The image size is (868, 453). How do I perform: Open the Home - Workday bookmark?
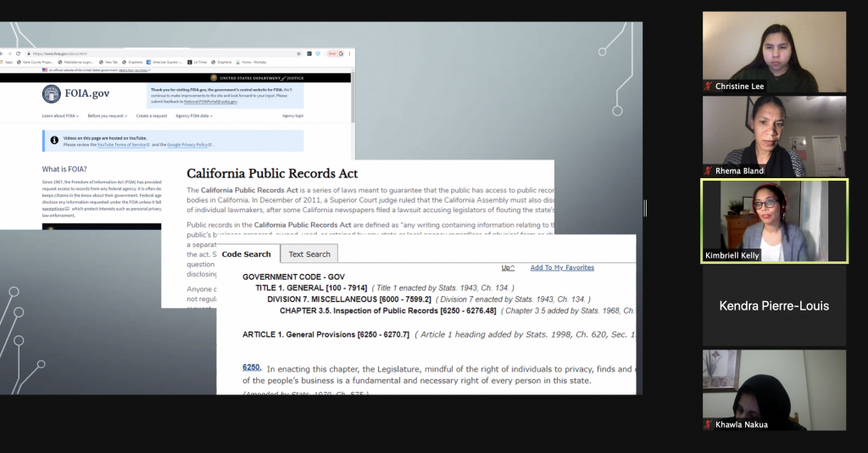point(251,62)
